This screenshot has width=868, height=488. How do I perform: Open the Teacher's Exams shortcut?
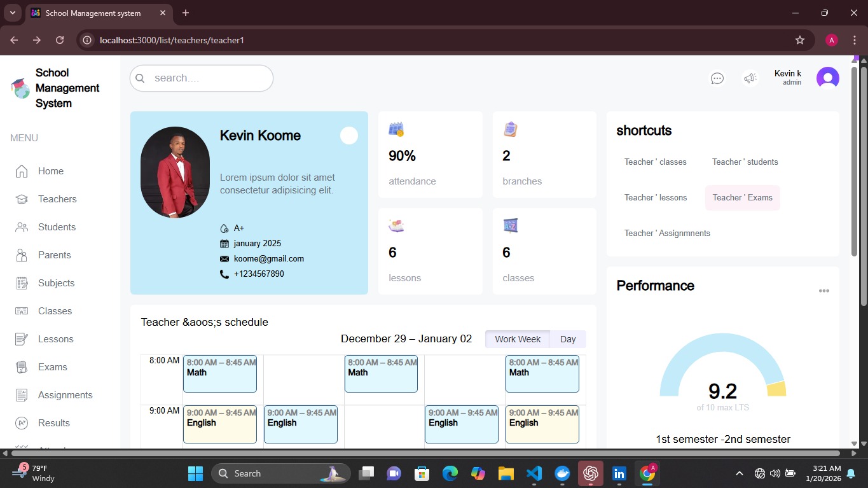(x=742, y=198)
